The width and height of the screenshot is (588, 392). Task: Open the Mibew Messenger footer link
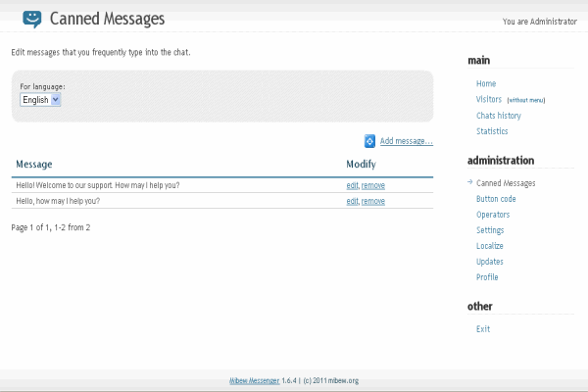[x=254, y=380]
